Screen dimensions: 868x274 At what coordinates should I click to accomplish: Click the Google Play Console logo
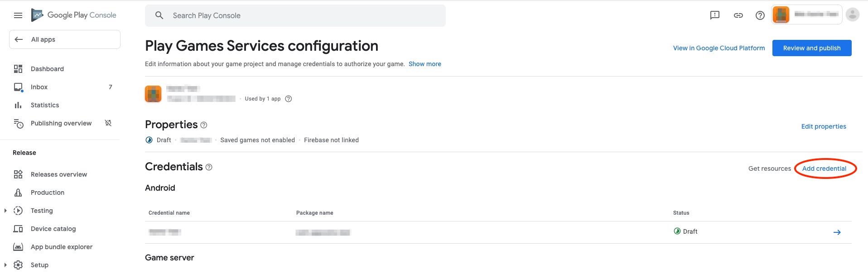tap(74, 15)
